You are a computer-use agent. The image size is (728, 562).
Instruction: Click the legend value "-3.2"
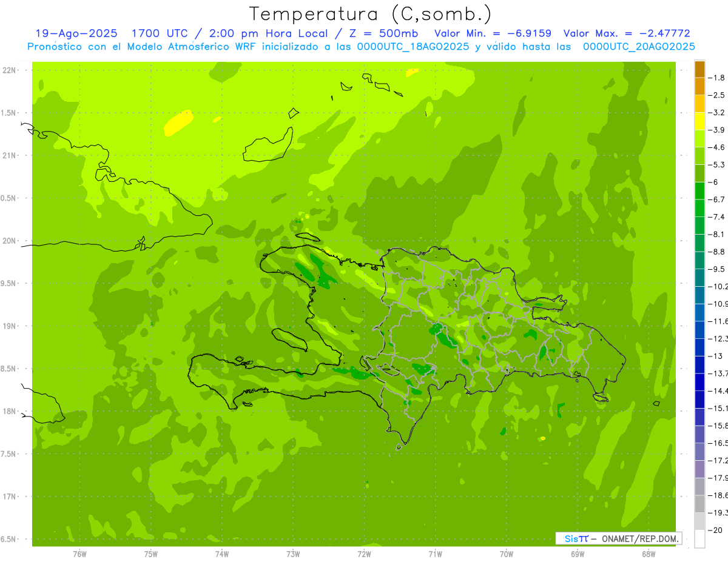tap(718, 113)
